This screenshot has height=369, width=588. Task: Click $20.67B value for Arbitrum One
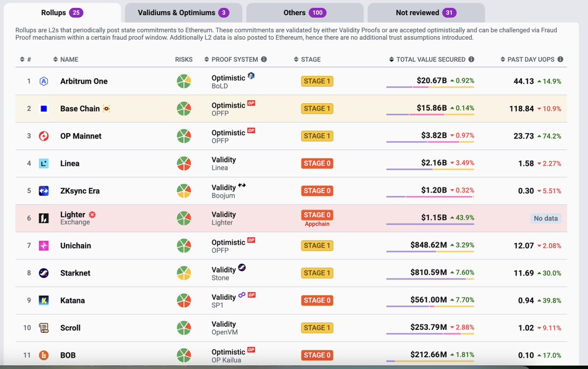(432, 81)
